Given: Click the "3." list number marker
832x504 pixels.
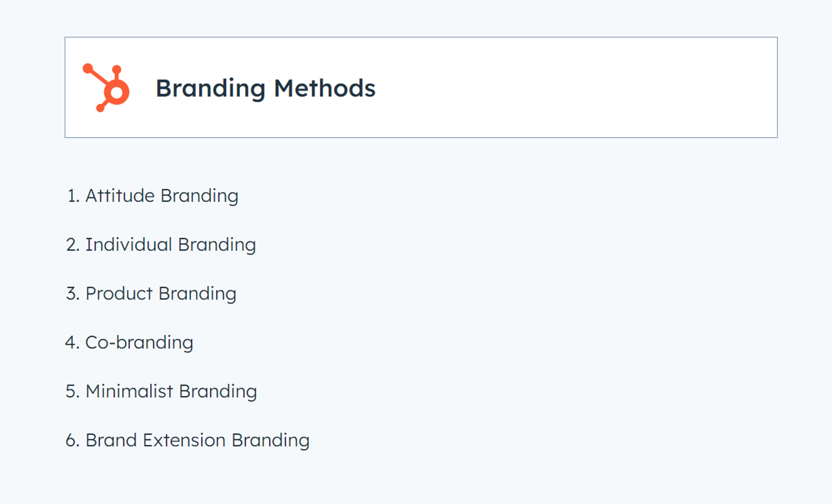Looking at the screenshot, I should 73,294.
